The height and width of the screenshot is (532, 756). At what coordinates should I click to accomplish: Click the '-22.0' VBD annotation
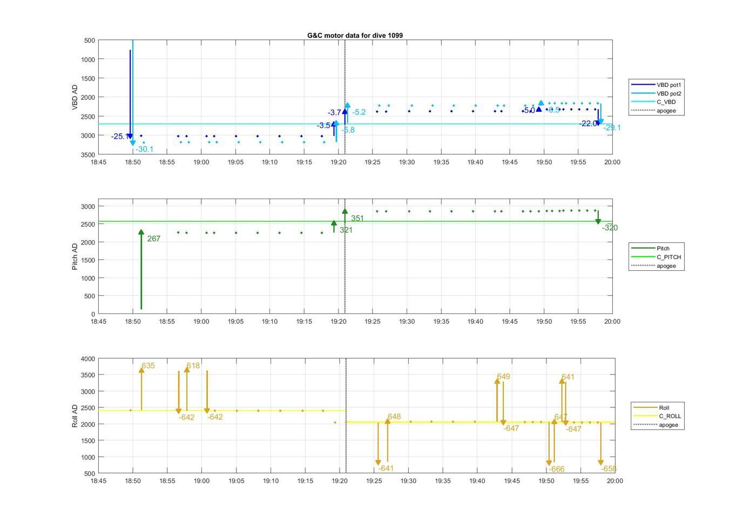589,124
